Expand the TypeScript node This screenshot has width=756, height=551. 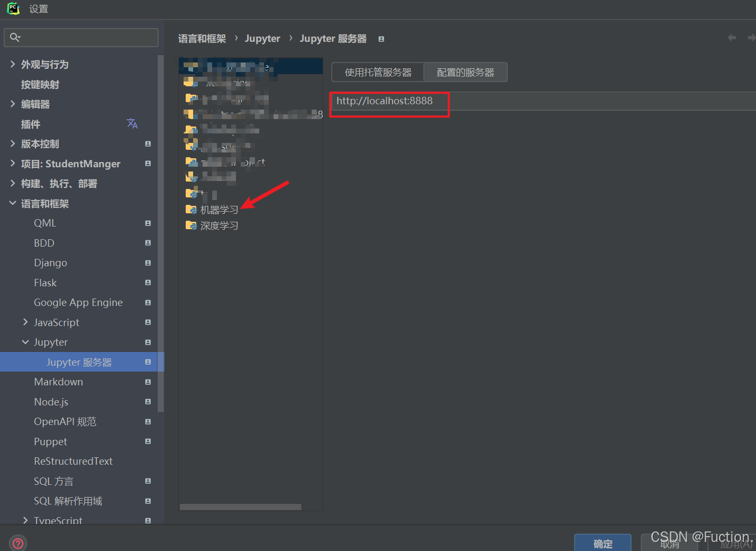pyautogui.click(x=25, y=520)
